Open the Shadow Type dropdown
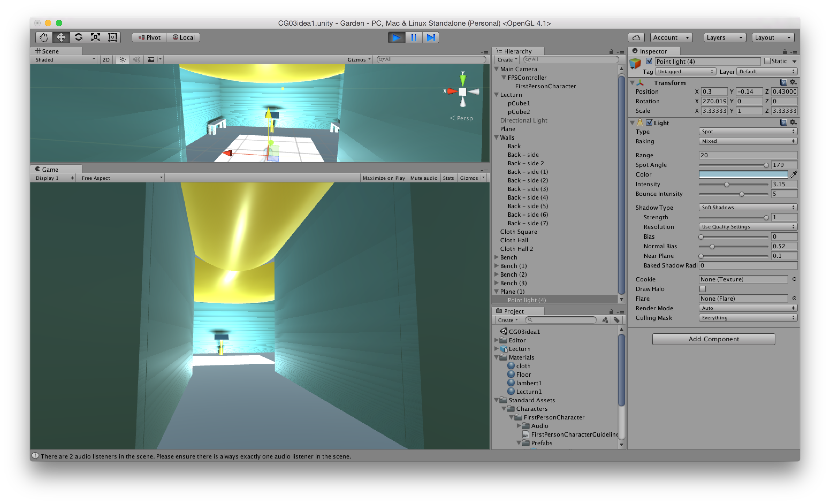 click(748, 207)
